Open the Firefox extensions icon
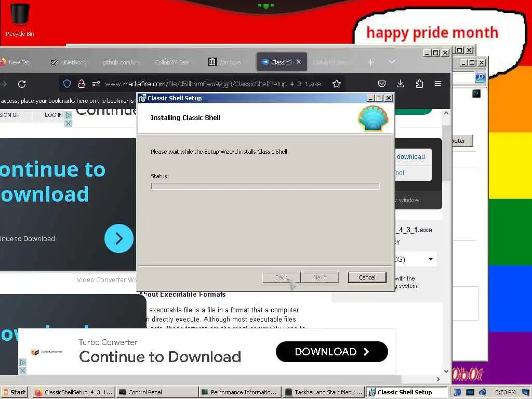The height and width of the screenshot is (399, 532). (x=419, y=84)
